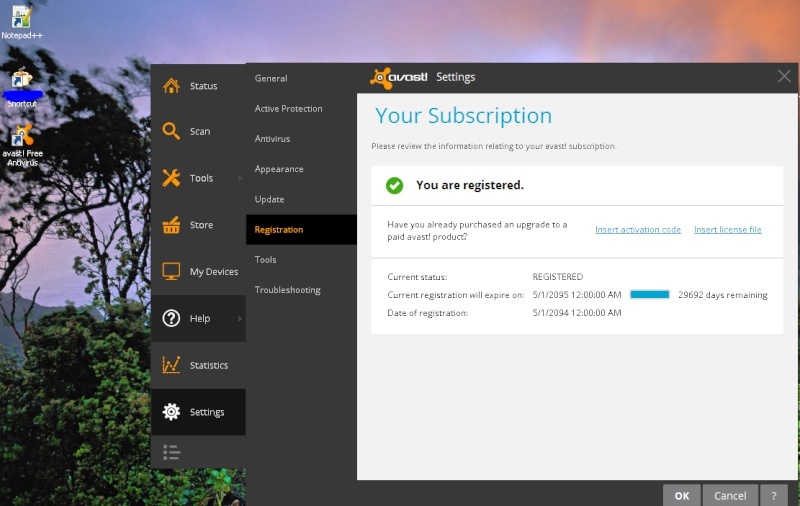Click 'Have you already purchased an upgrade' text

point(477,231)
